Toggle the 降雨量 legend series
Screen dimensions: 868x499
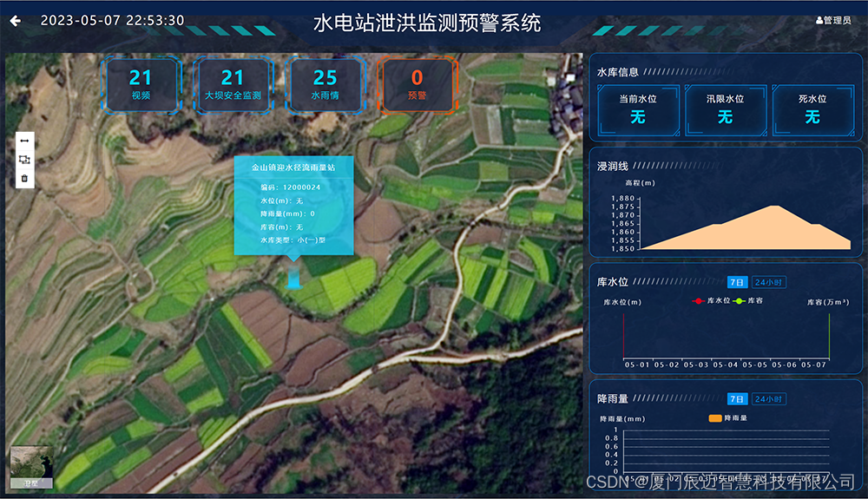(x=728, y=417)
